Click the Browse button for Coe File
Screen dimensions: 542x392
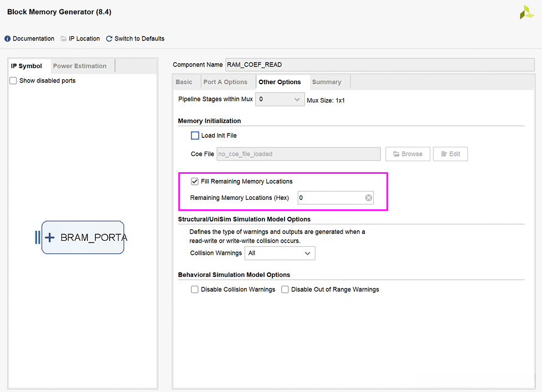coord(407,154)
